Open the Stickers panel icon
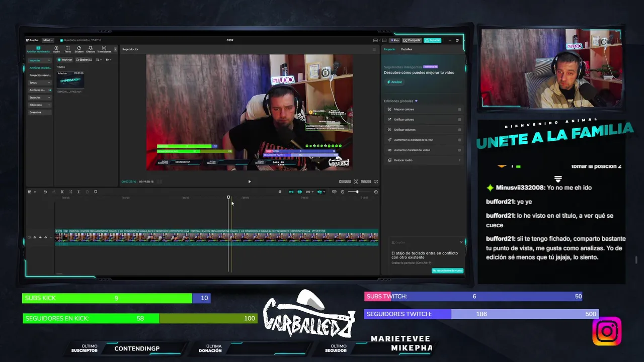The height and width of the screenshot is (362, 644). (79, 49)
